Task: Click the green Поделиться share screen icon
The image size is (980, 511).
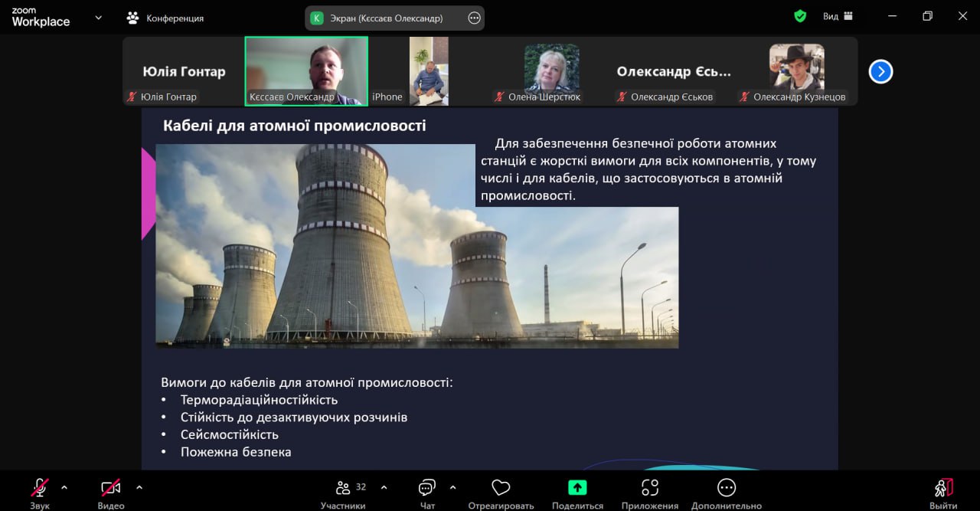Action: pyautogui.click(x=577, y=488)
